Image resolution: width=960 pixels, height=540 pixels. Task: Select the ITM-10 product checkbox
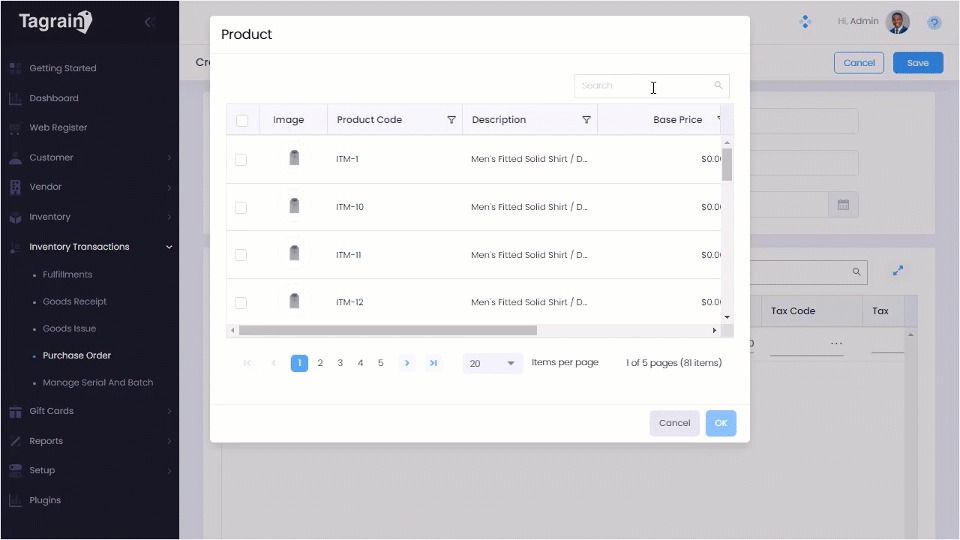(x=241, y=207)
